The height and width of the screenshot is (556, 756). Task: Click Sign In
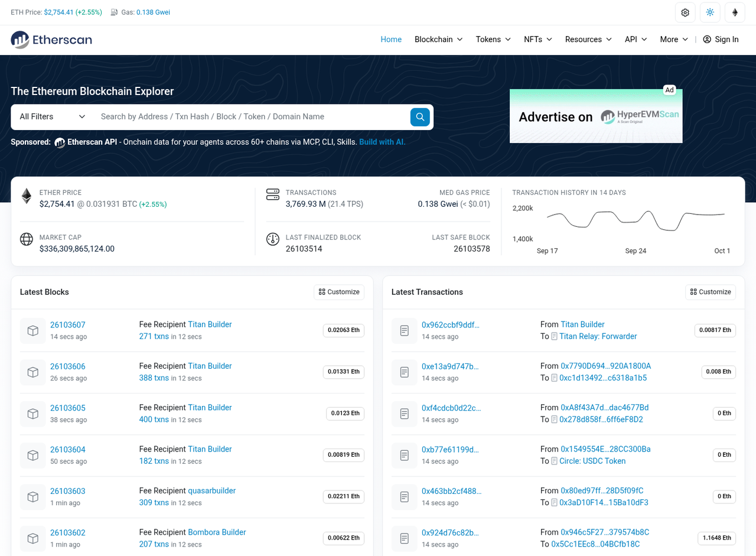721,40
